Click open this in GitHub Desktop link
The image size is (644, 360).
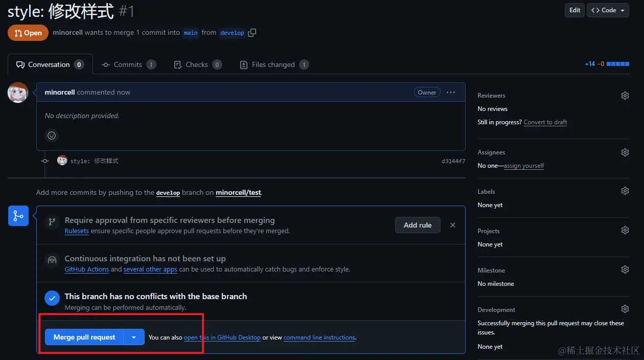pos(222,337)
